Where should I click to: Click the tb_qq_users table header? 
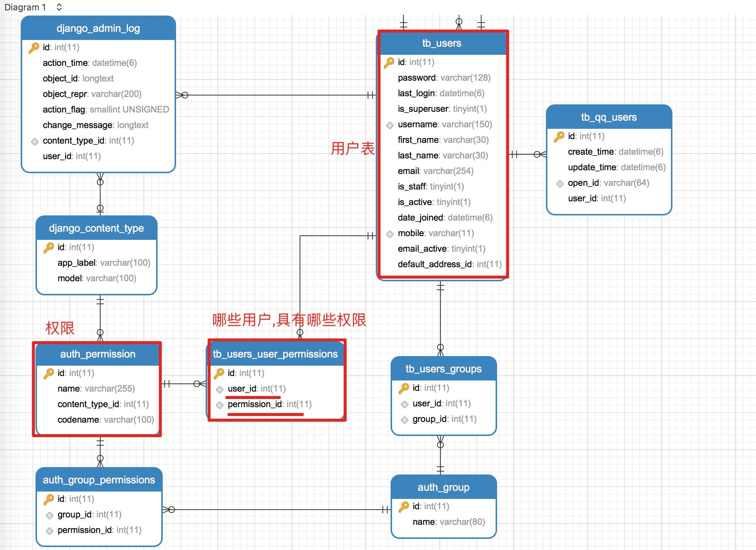pyautogui.click(x=609, y=117)
